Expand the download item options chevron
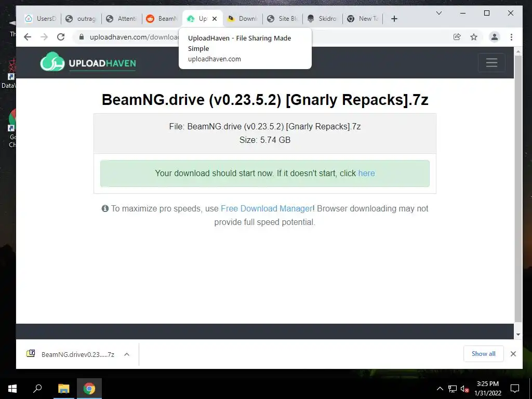Screen dimensions: 532x399 point(127,354)
